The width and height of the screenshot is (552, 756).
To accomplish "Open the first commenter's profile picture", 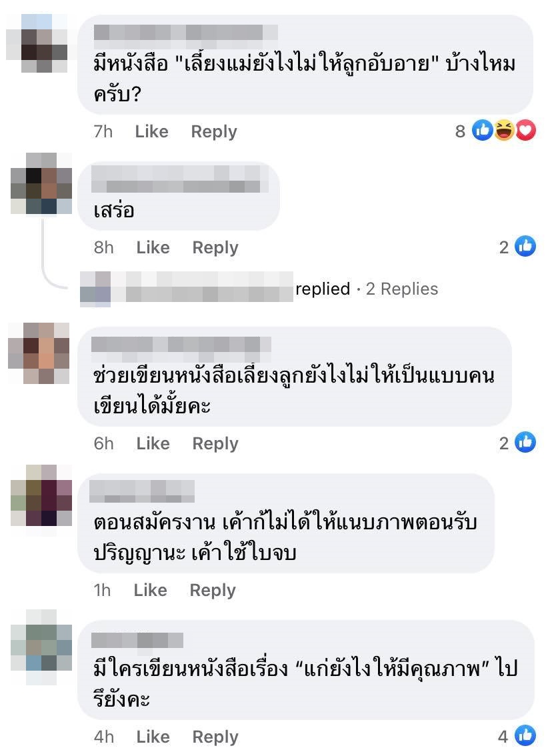I will (37, 43).
